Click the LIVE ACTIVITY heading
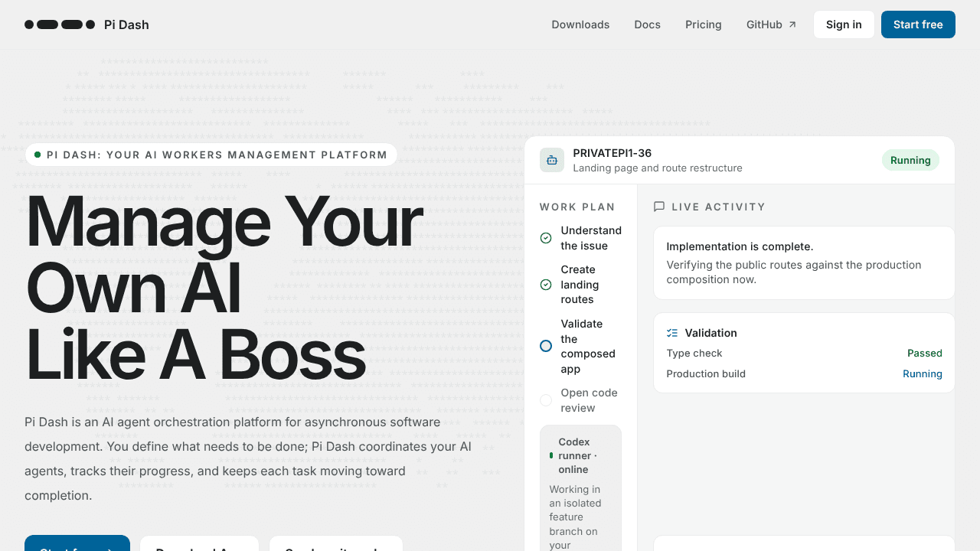 (x=718, y=207)
